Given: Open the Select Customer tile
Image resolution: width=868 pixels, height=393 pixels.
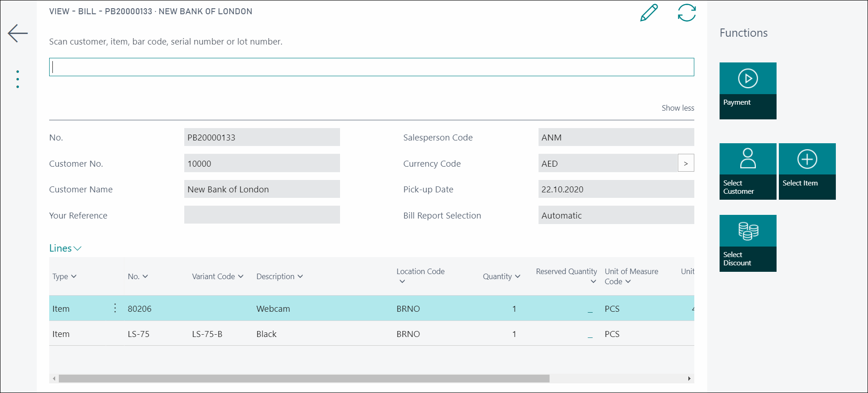Looking at the screenshot, I should (748, 171).
